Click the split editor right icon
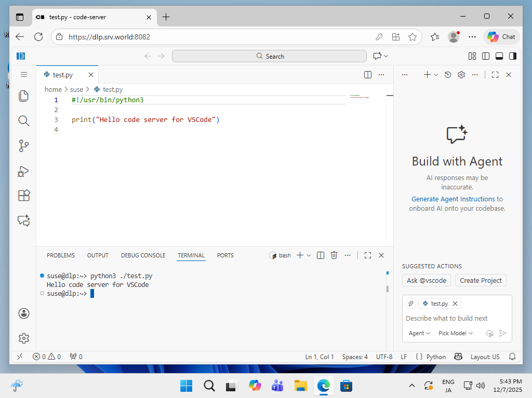532x398 pixels. click(x=368, y=75)
